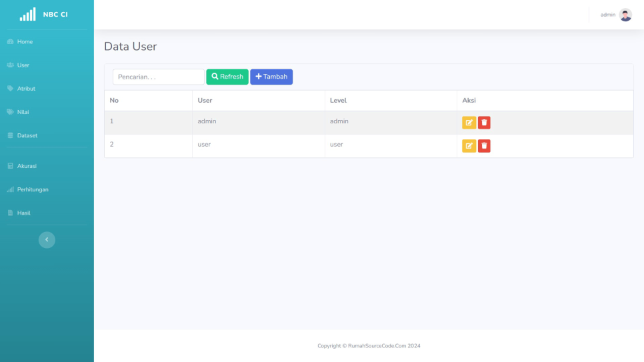Click the Home sidebar icon
This screenshot has width=644, height=362.
(x=10, y=42)
